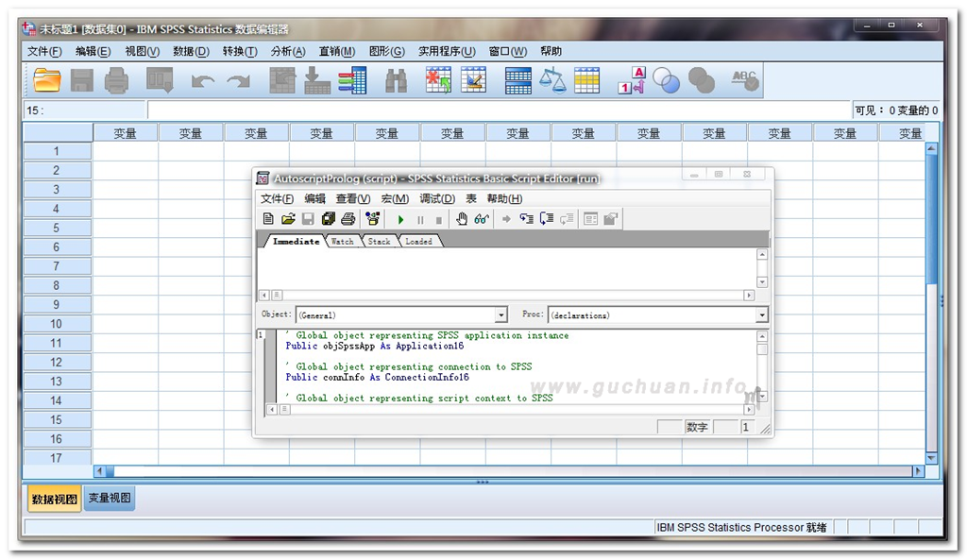
Task: Click the open data file folder icon
Action: pos(46,81)
